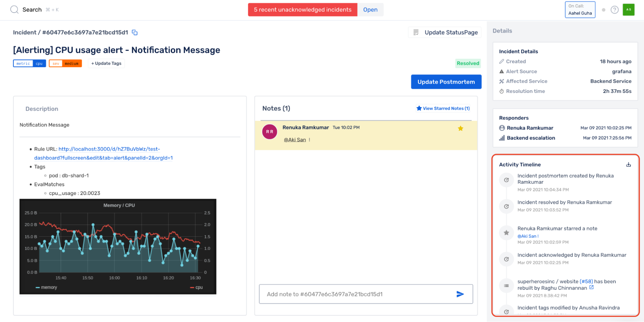Open the help question mark icon
This screenshot has height=322, width=644.
click(x=614, y=10)
